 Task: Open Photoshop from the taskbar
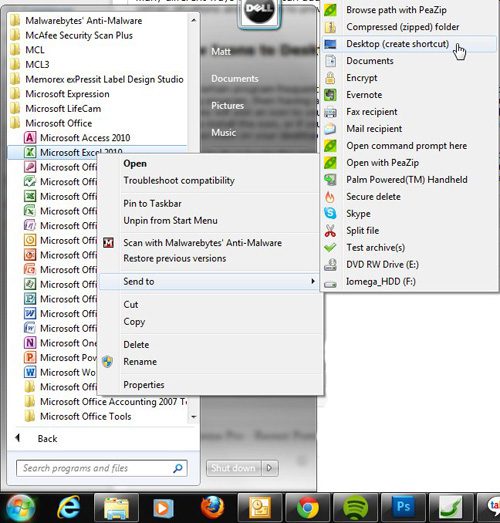coord(403,507)
